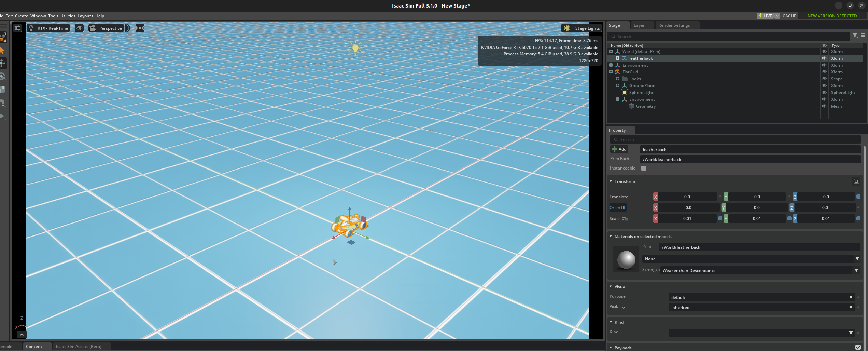This screenshot has width=868, height=351.
Task: Open the Create menu
Action: pos(22,16)
